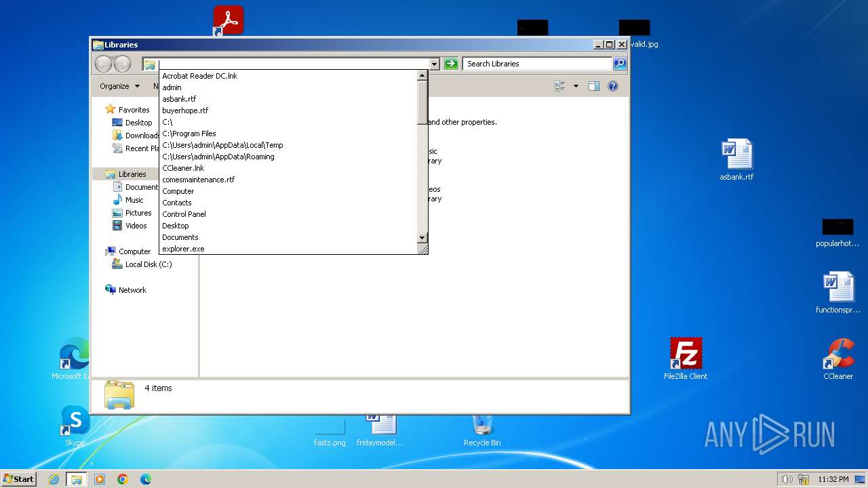
Task: Click the suggestion list scrollbar thumb
Action: point(422,102)
